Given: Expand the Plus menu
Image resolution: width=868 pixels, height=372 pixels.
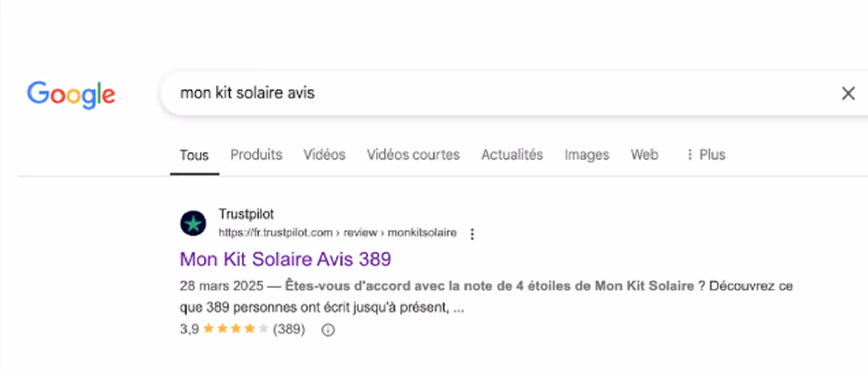Looking at the screenshot, I should (705, 154).
